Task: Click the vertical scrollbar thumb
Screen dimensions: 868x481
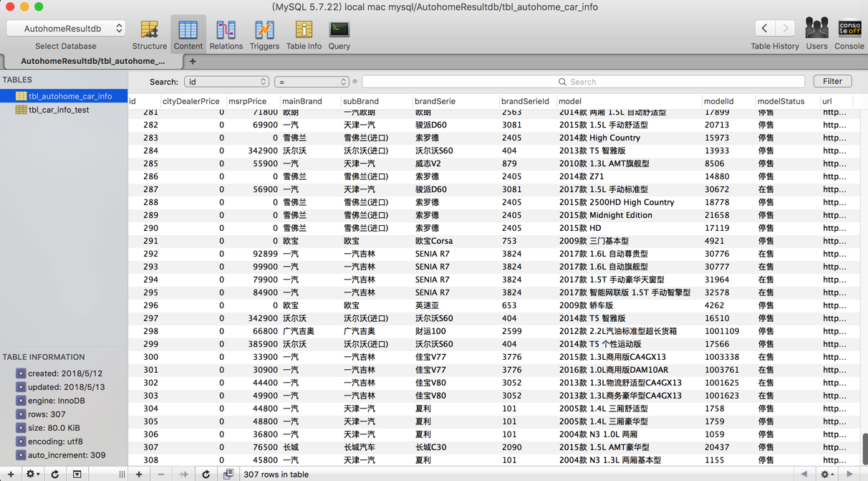Action: click(864, 449)
